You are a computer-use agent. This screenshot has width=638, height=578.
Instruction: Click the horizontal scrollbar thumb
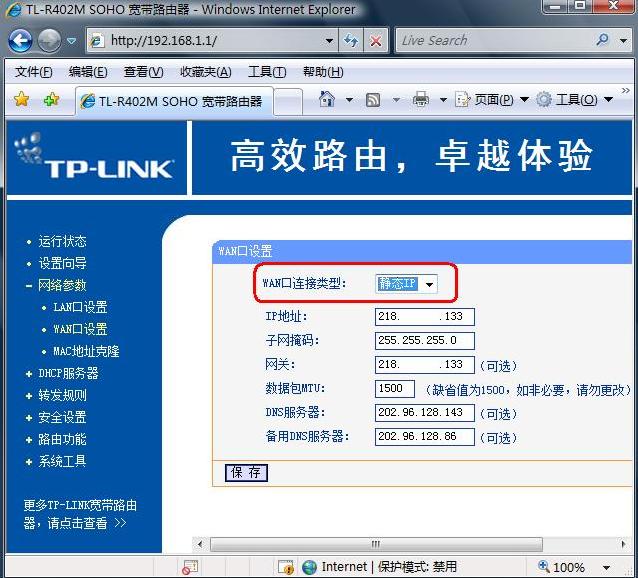[376, 544]
